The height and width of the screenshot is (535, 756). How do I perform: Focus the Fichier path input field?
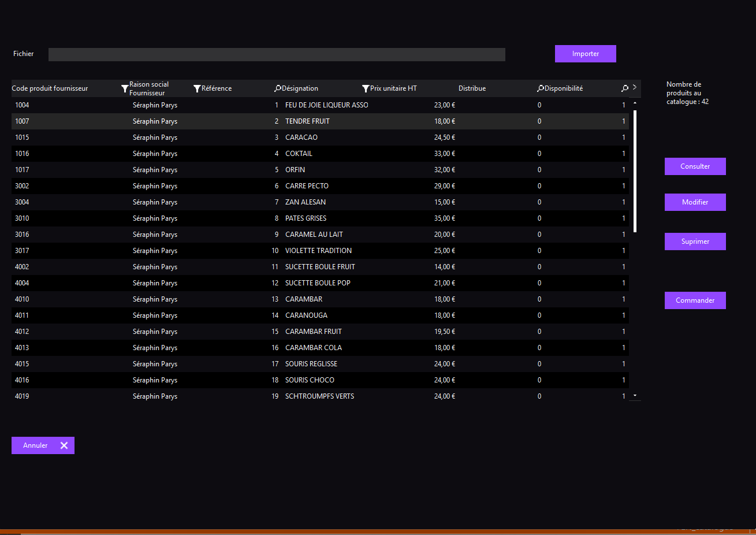coord(277,54)
